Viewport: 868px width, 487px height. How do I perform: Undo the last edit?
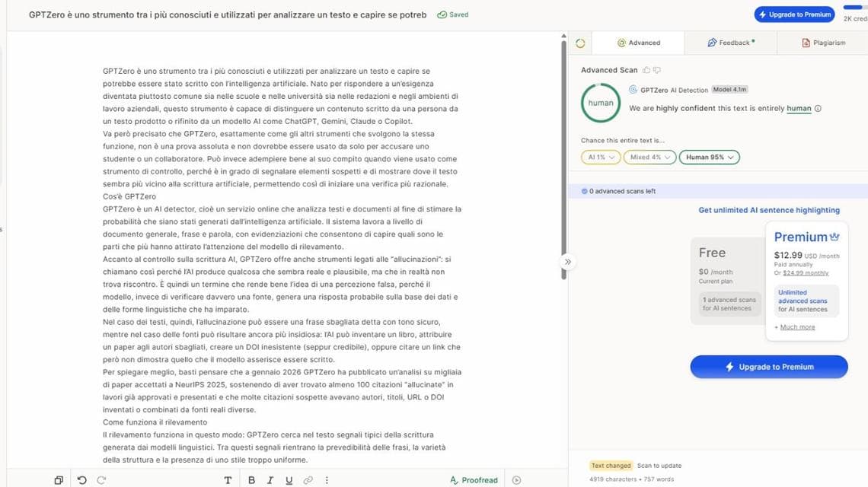pos(82,480)
